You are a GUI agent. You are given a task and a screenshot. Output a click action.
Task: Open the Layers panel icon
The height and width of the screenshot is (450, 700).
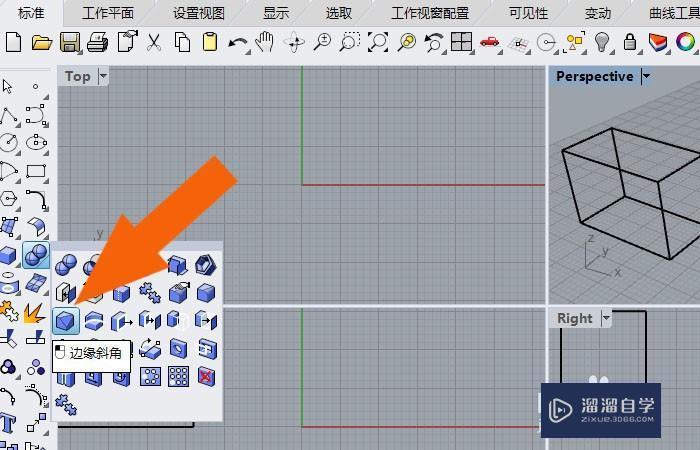[x=658, y=43]
